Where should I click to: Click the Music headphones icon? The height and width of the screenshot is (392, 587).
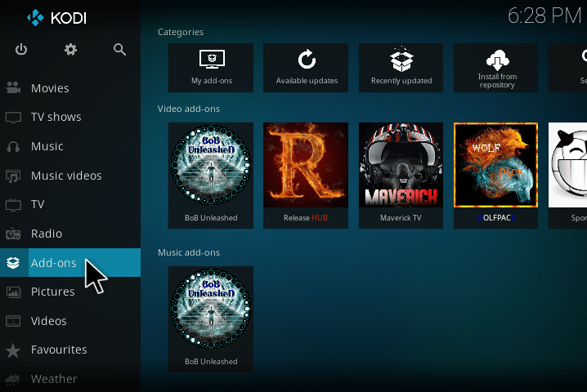pos(13,146)
